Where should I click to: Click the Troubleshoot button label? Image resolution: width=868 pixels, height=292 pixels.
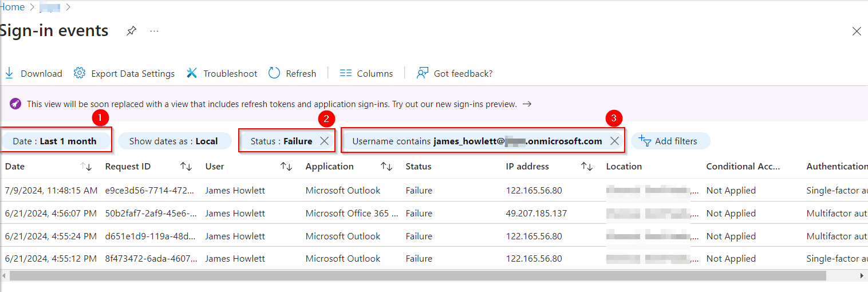230,73
